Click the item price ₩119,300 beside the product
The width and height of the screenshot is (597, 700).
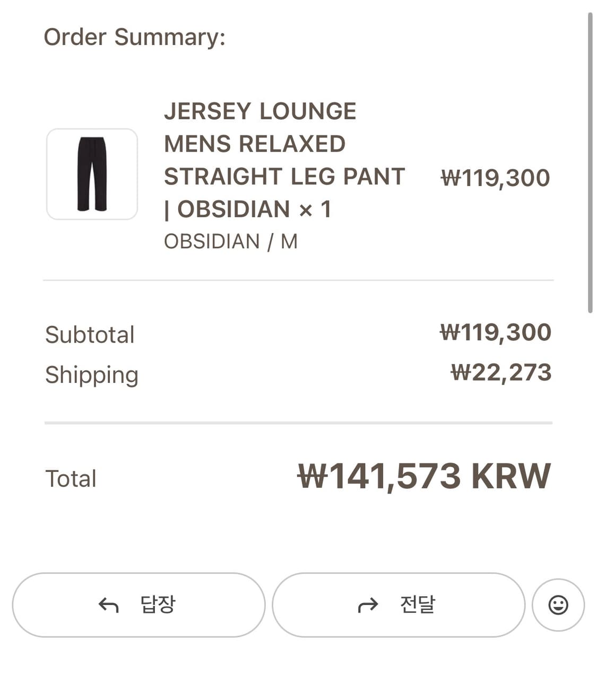point(495,178)
